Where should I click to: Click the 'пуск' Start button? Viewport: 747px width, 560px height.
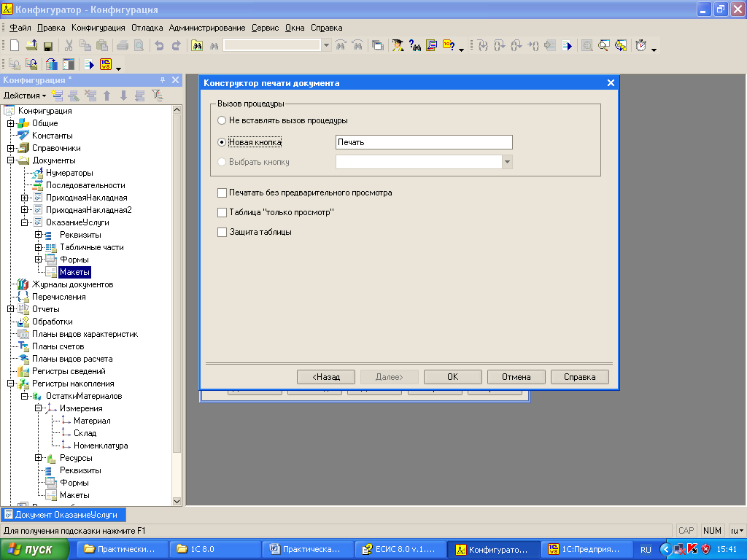click(34, 550)
